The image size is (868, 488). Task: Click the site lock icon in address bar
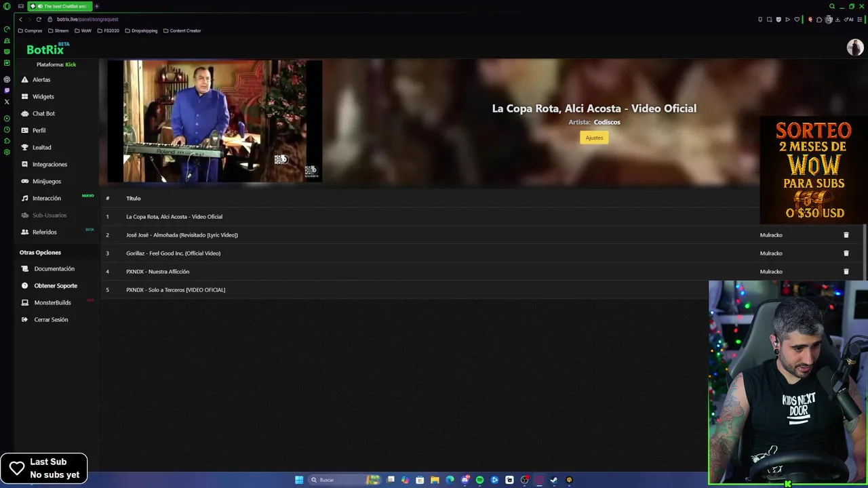pos(50,19)
